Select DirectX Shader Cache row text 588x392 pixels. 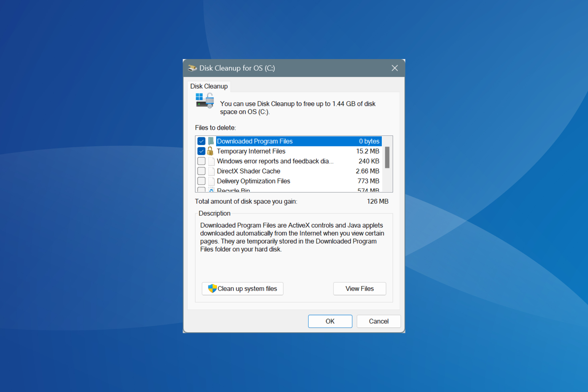[x=248, y=171]
